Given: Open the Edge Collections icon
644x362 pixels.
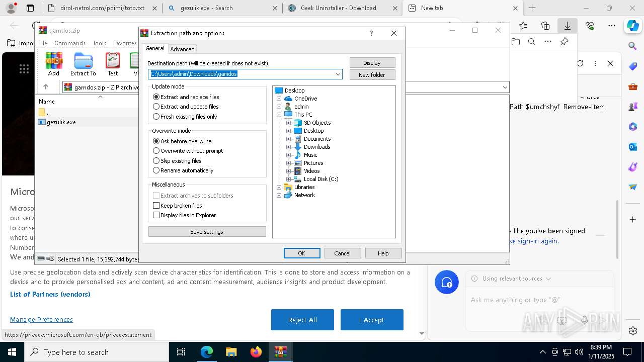Looking at the screenshot, I should coord(545,26).
